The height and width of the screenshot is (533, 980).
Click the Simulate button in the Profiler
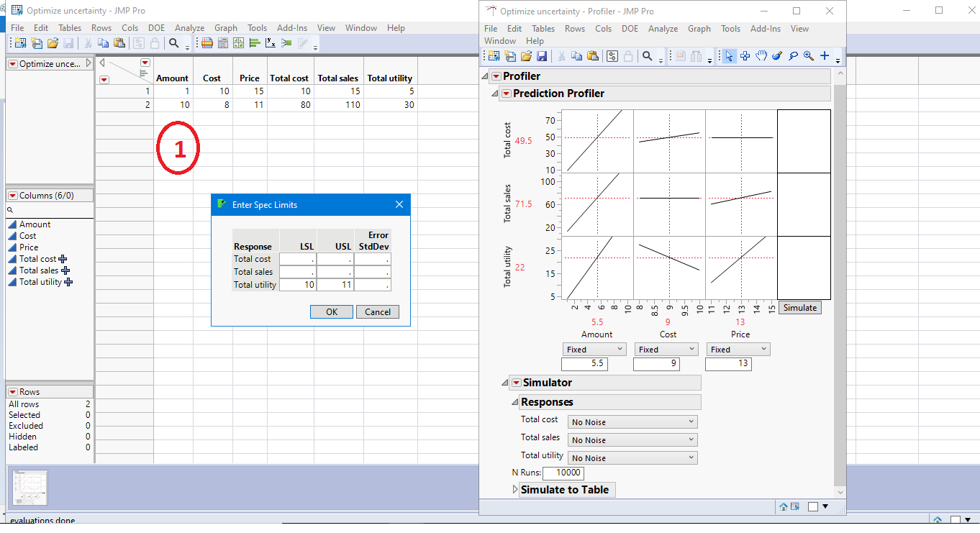point(799,307)
